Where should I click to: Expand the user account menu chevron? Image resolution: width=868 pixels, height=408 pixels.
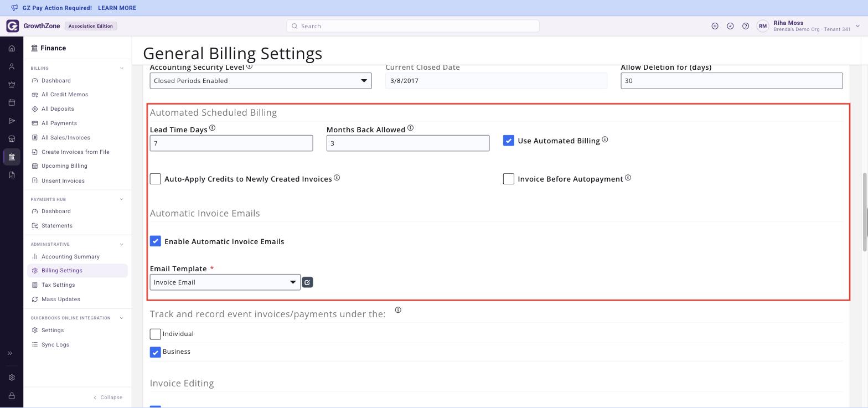857,26
